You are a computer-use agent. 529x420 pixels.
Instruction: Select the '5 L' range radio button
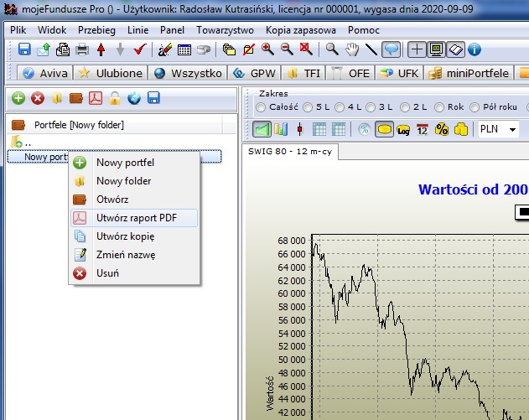(309, 107)
